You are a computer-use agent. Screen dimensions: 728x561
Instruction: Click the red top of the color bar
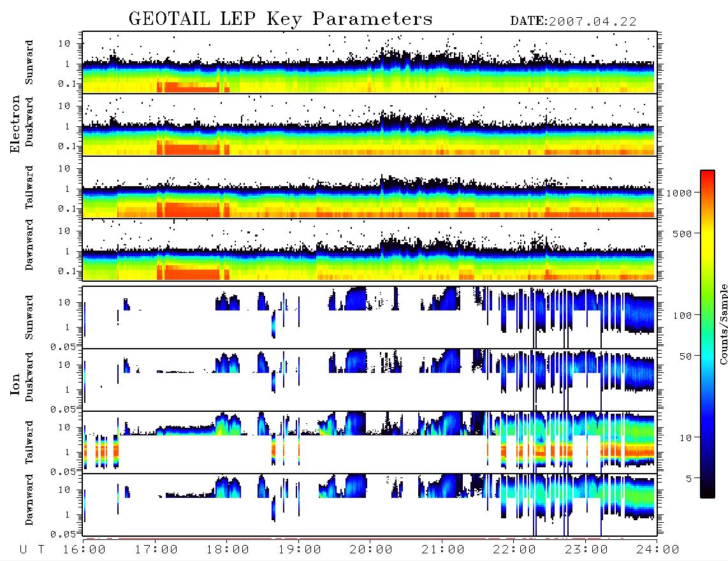point(708,177)
